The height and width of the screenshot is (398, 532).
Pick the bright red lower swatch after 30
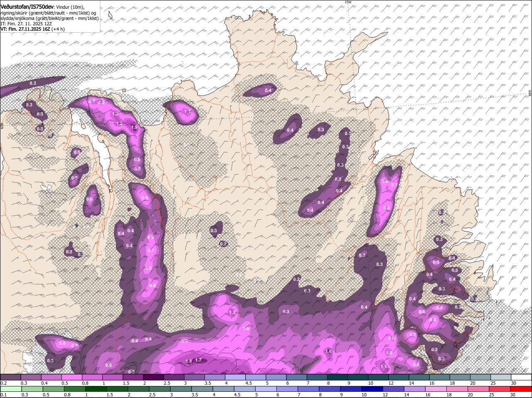pyautogui.click(x=522, y=389)
